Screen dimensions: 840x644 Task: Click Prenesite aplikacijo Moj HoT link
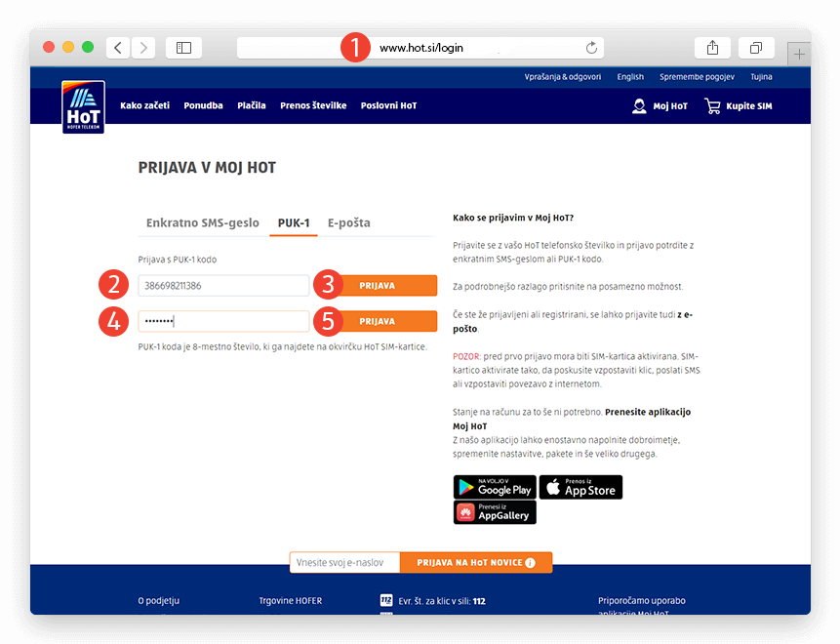pos(572,419)
